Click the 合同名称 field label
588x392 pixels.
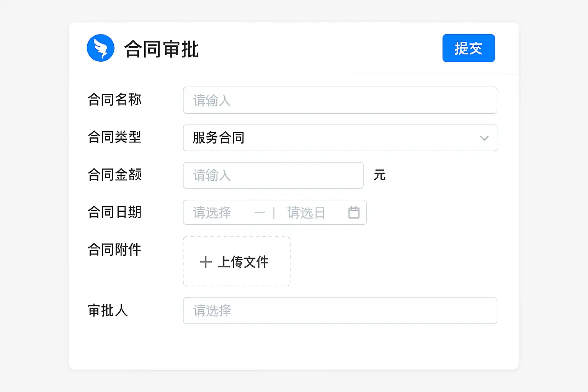tap(114, 100)
